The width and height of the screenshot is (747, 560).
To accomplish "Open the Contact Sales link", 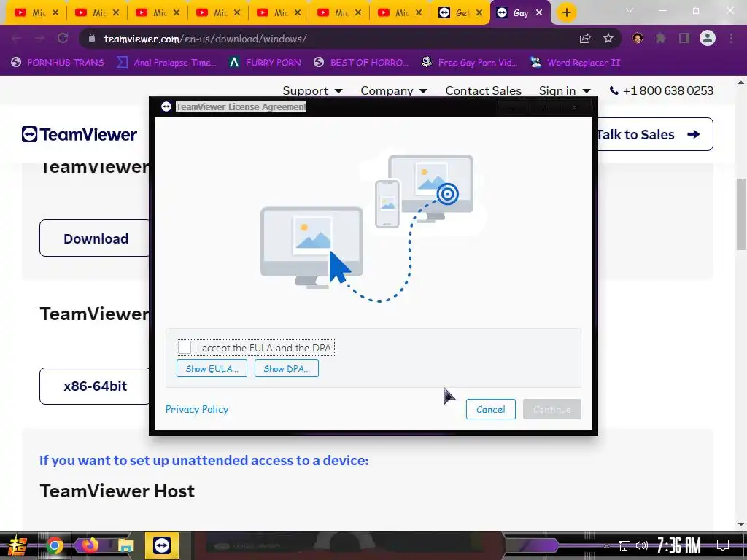I will pyautogui.click(x=483, y=90).
